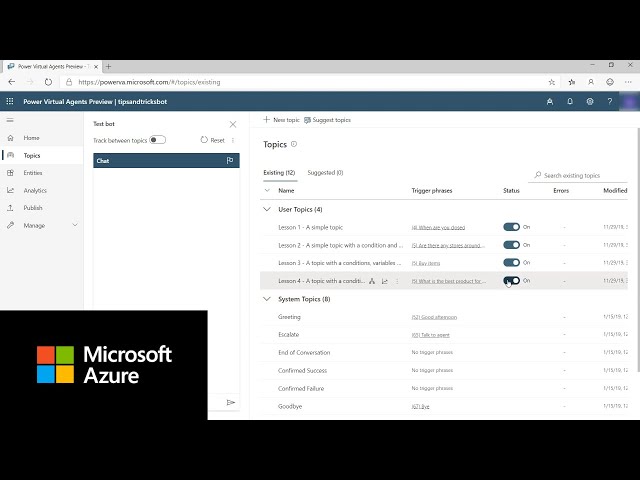Turn off Lesson 2 status toggle
The width and height of the screenshot is (640, 480).
(511, 245)
